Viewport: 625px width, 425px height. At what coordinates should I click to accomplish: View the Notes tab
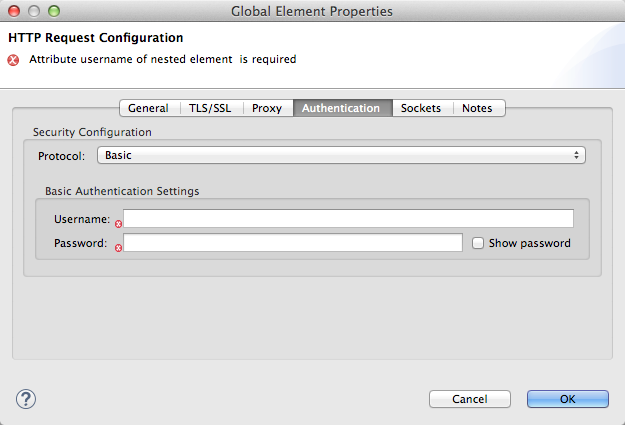(x=477, y=108)
